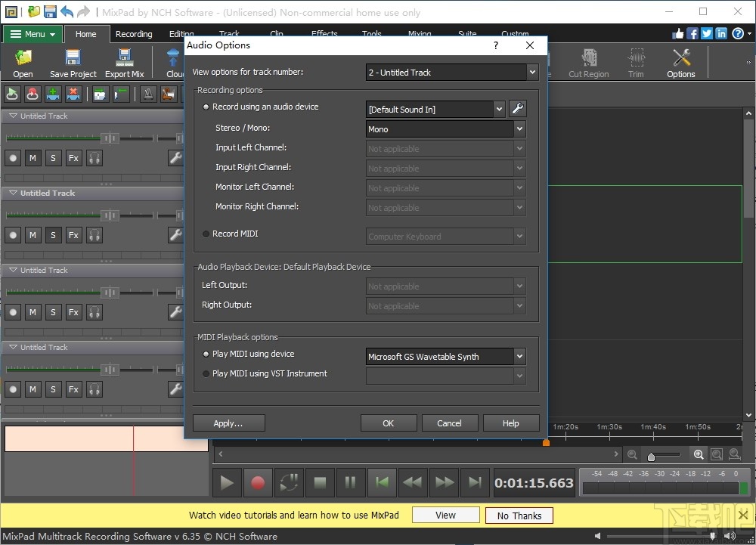
Task: Click Cancel in Audio Options dialog
Action: 449,423
